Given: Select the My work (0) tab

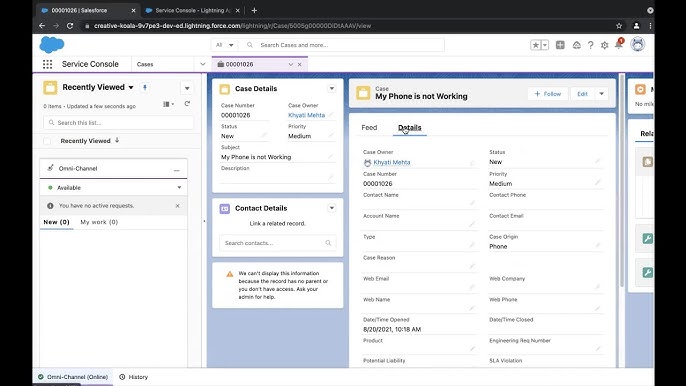Looking at the screenshot, I should (99, 222).
